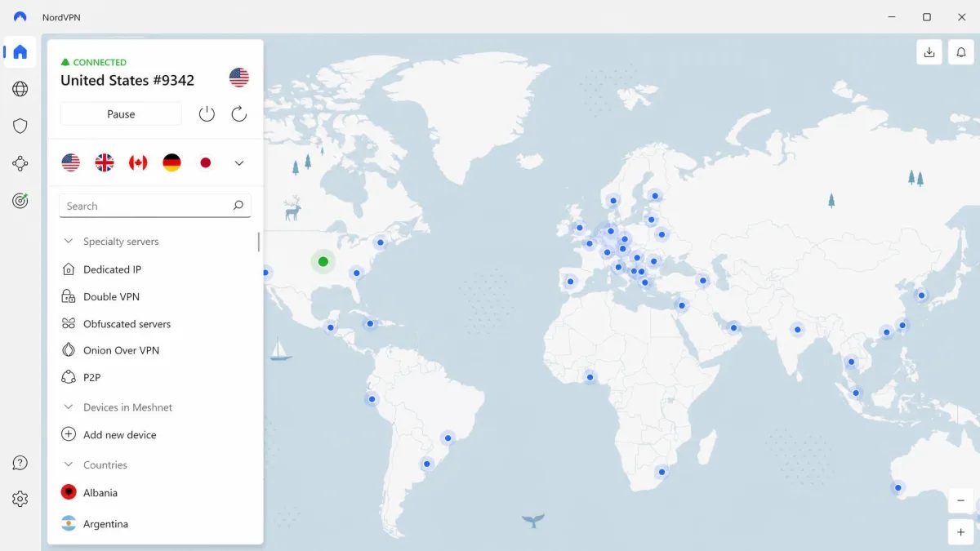Click the Search servers field

point(155,206)
